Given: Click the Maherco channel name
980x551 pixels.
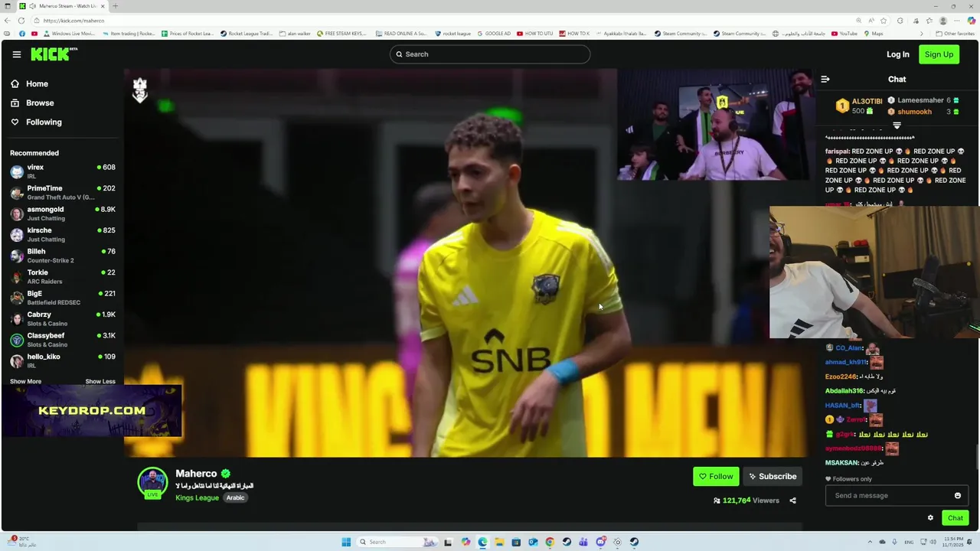Looking at the screenshot, I should (196, 474).
